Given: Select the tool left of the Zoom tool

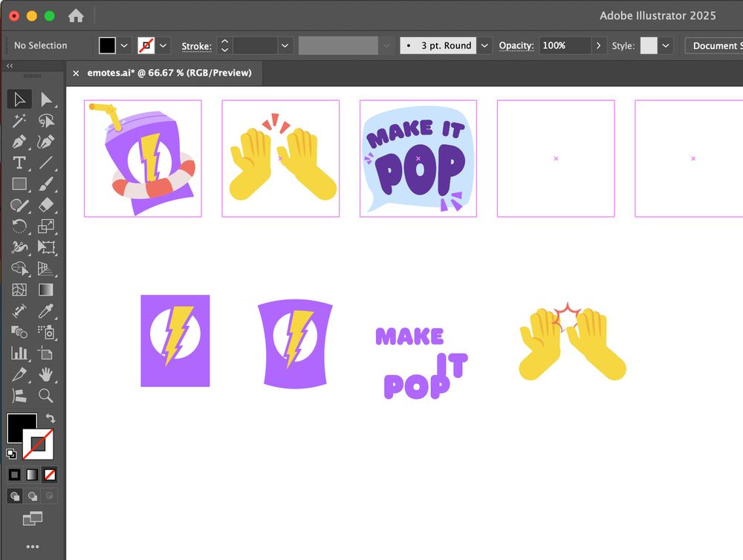Looking at the screenshot, I should pyautogui.click(x=19, y=396).
